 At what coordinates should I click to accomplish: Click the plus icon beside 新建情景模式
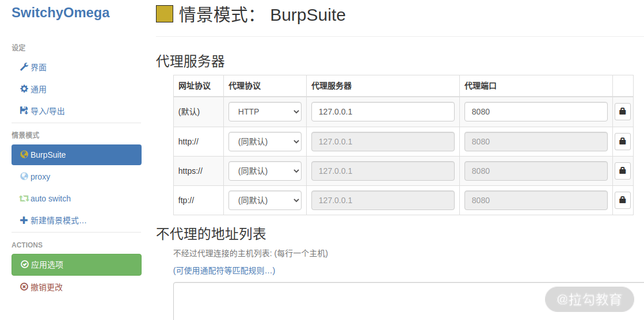pyautogui.click(x=24, y=220)
